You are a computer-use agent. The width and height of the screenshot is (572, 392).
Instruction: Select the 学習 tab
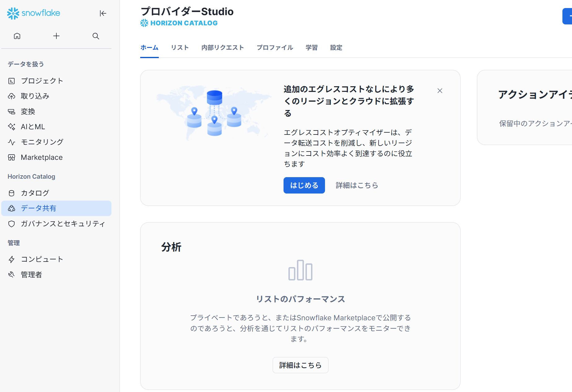[312, 48]
